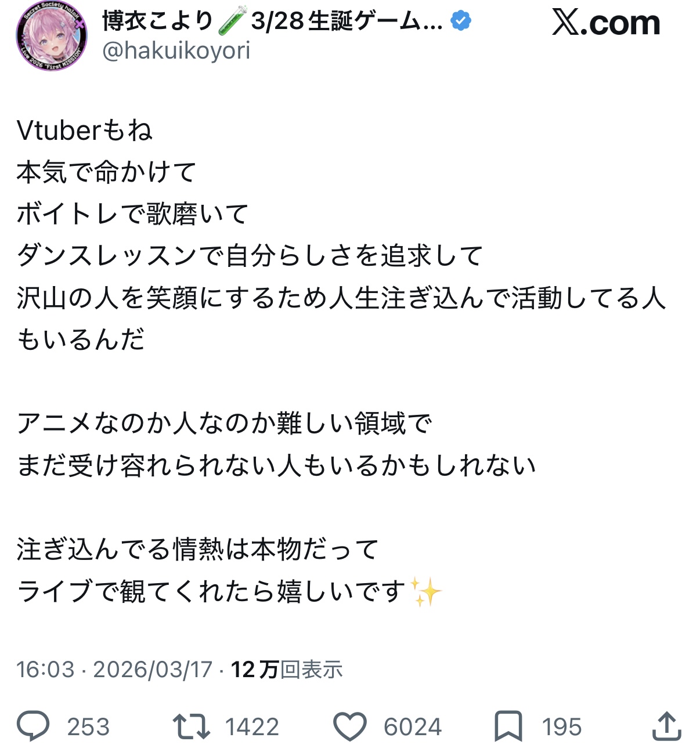The height and width of the screenshot is (752, 700).
Task: Click the blue verified badge
Action: point(461,21)
